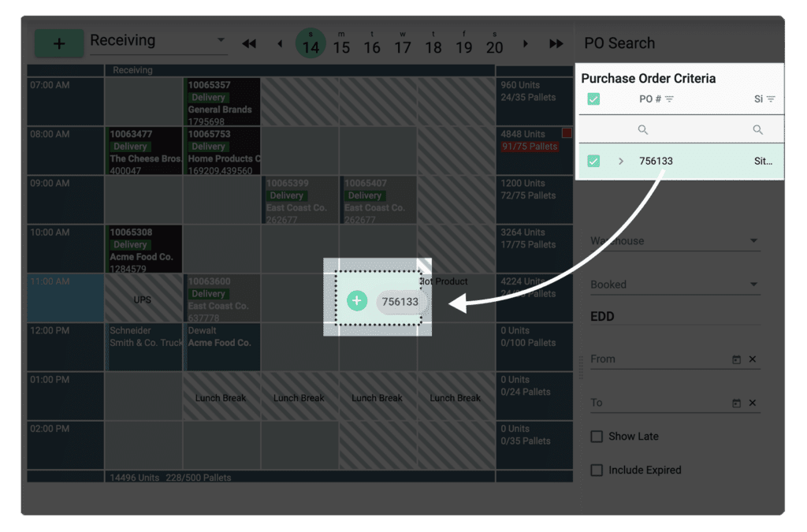807x532 pixels.
Task: Advance to next day with right arrow
Action: 526,43
